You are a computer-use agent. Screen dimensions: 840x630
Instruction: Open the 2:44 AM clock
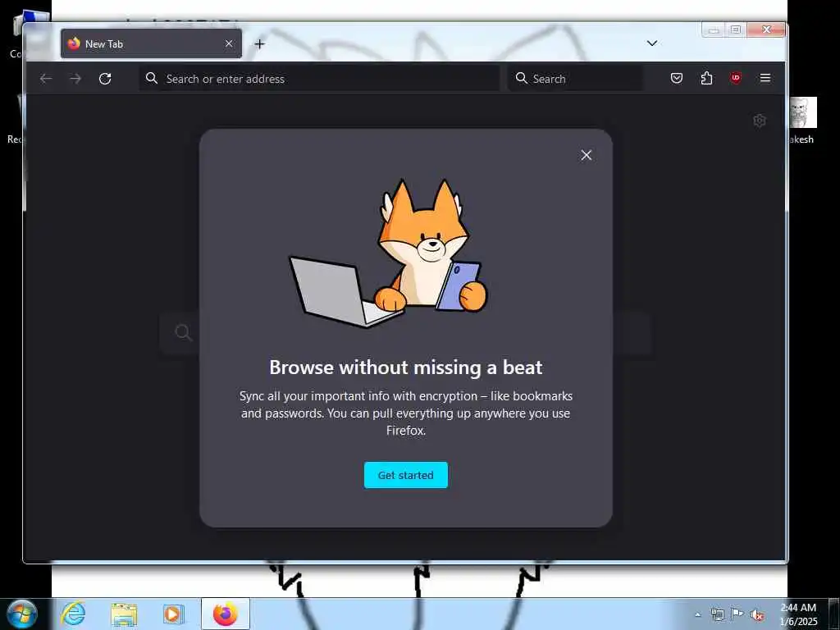tap(798, 614)
